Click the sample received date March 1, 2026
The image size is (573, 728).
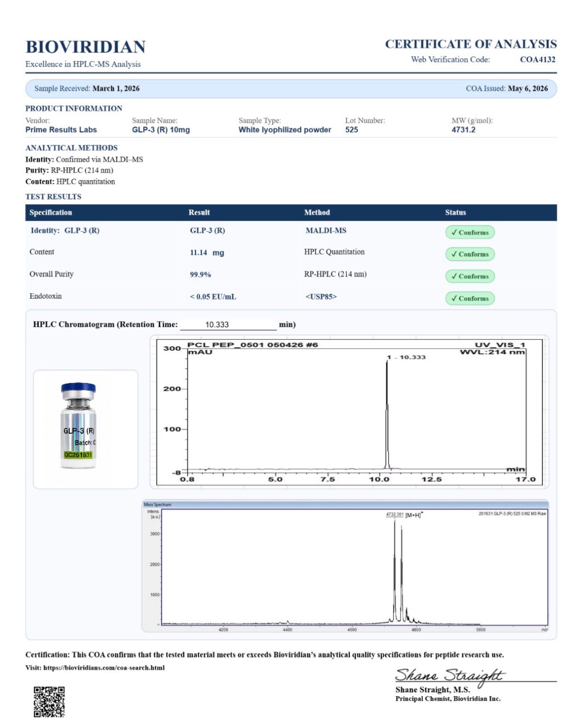coord(116,88)
